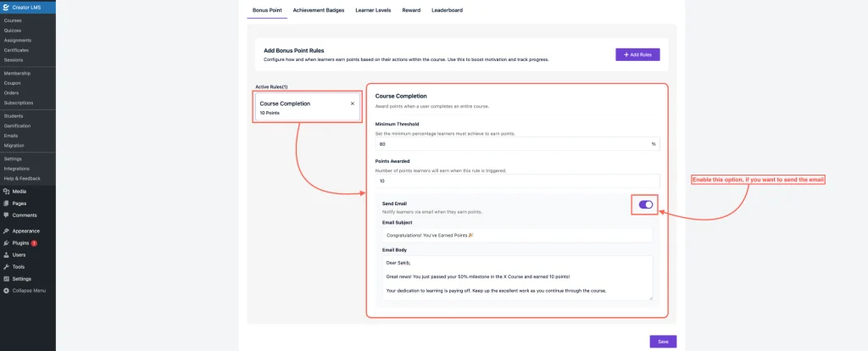The height and width of the screenshot is (351, 868).
Task: Open Gamification in the sidebar menu
Action: point(17,125)
